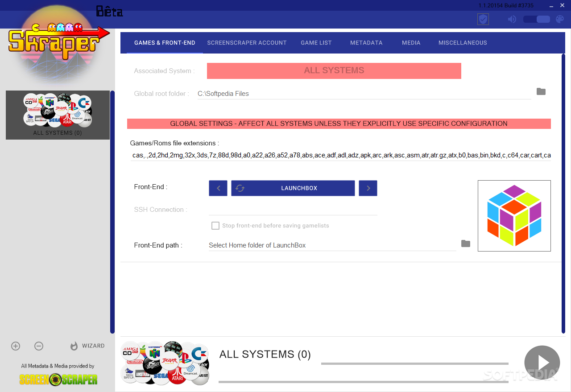Click the speaker sound icon
The height and width of the screenshot is (392, 571).
pos(512,19)
